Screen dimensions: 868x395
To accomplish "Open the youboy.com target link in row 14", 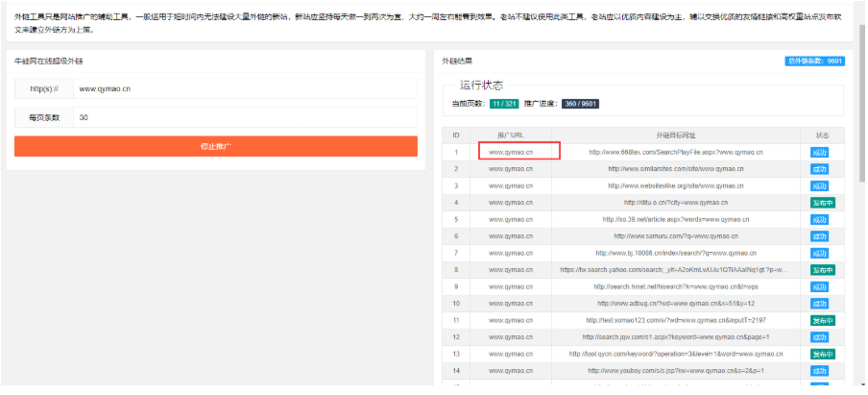I will [675, 371].
